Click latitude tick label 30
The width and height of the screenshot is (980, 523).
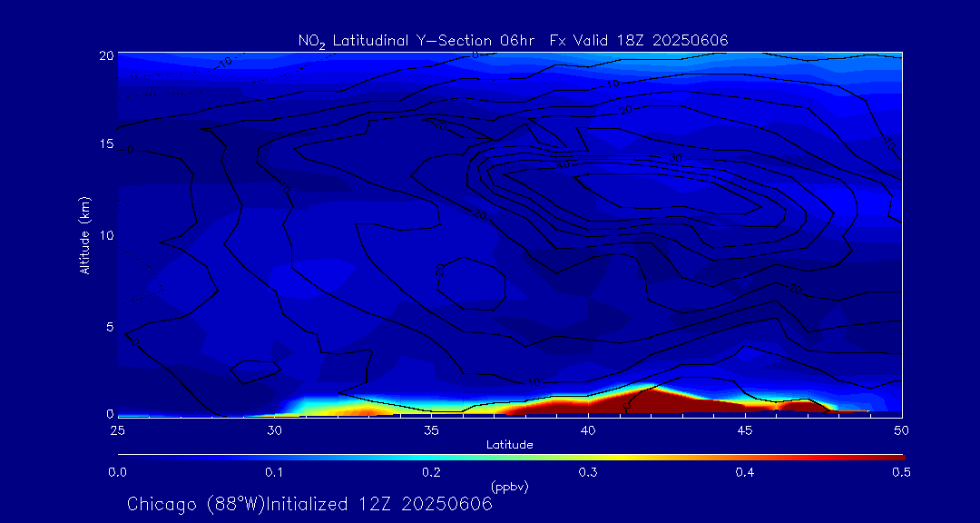click(274, 430)
